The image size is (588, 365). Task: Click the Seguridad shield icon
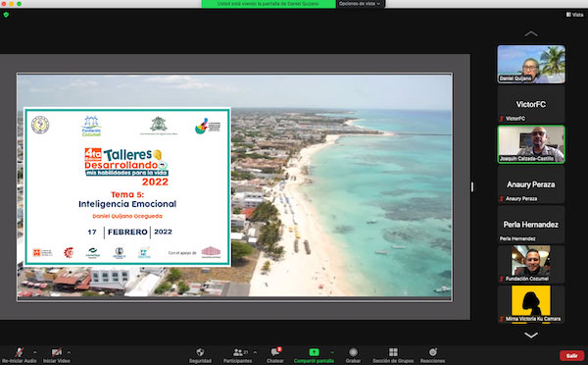coord(200,352)
